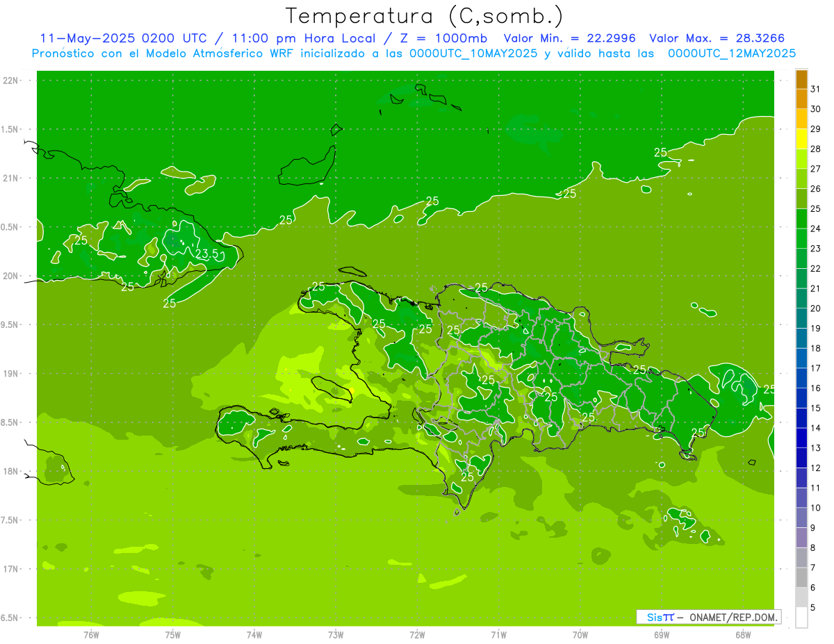Pick the purple colorbar band between 8 and 9
The height and width of the screenshot is (644, 834).
[801, 538]
